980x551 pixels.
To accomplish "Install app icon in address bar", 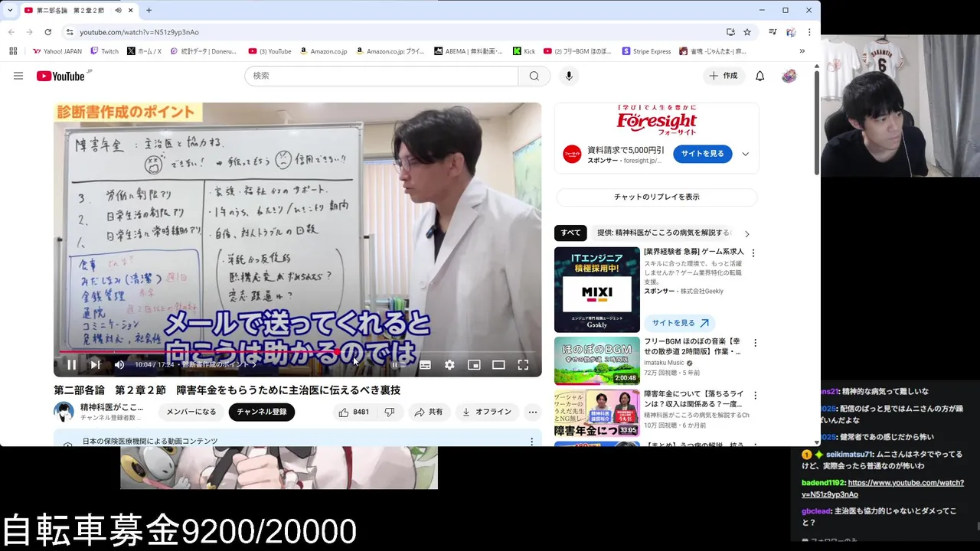I will tap(730, 32).
